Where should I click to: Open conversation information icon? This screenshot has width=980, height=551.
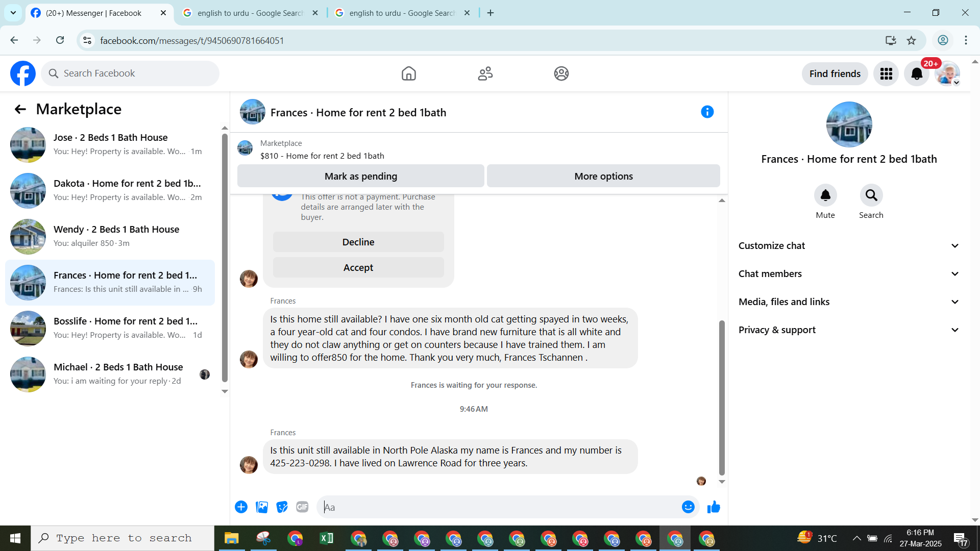[x=707, y=112]
